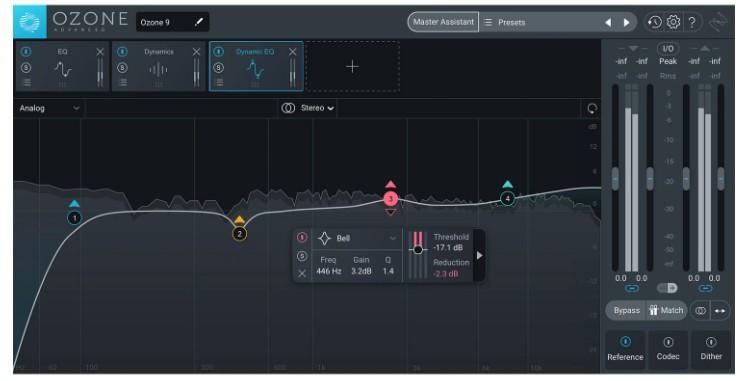Toggle the Dynamics module power button
This screenshot has width=746, height=381.
click(122, 51)
